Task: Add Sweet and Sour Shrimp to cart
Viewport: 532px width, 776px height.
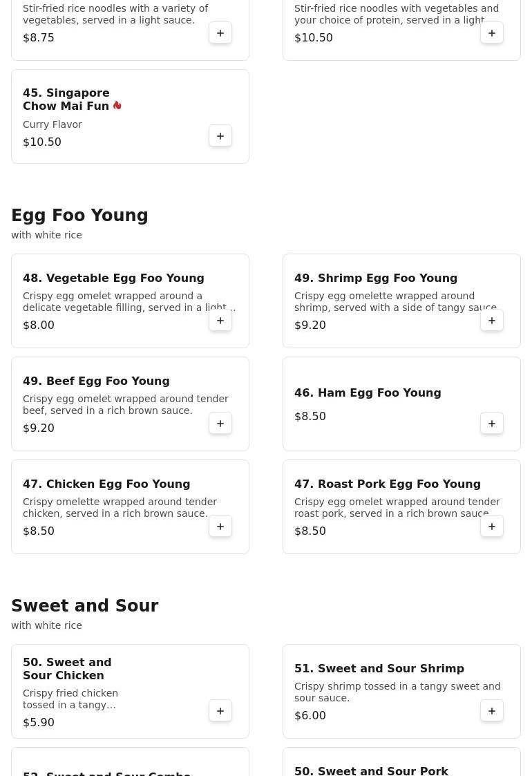Action: [x=491, y=710]
